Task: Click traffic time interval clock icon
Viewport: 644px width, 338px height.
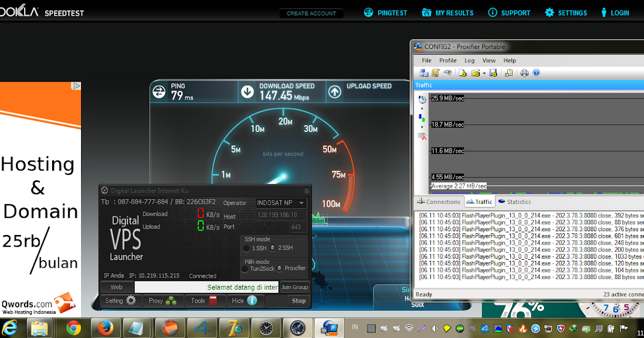Action: tap(422, 99)
